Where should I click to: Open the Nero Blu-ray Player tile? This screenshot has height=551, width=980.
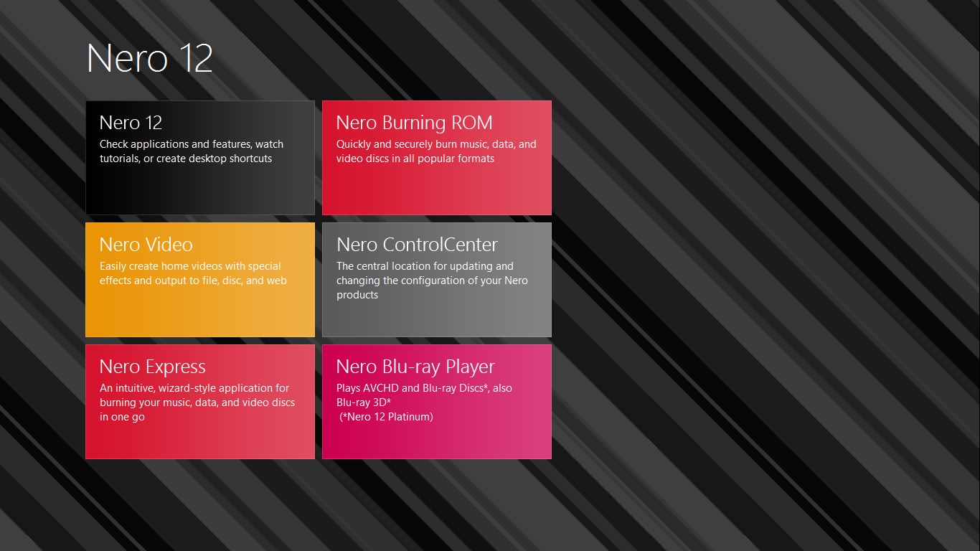[437, 402]
